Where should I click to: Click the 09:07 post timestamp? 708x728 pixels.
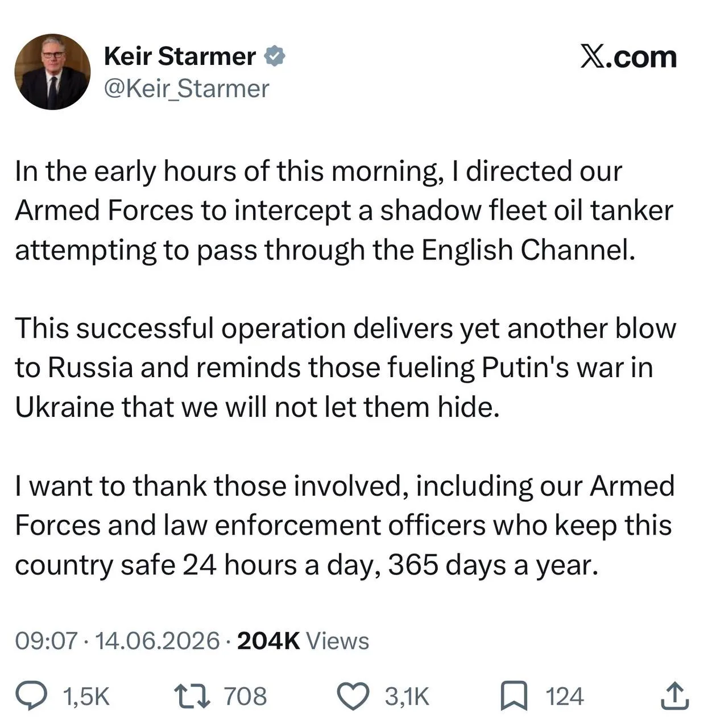click(46, 641)
